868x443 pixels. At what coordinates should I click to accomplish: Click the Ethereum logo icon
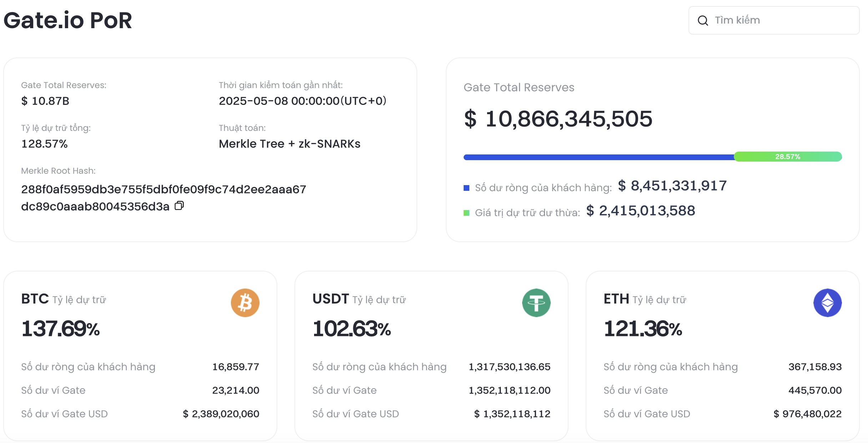click(827, 303)
